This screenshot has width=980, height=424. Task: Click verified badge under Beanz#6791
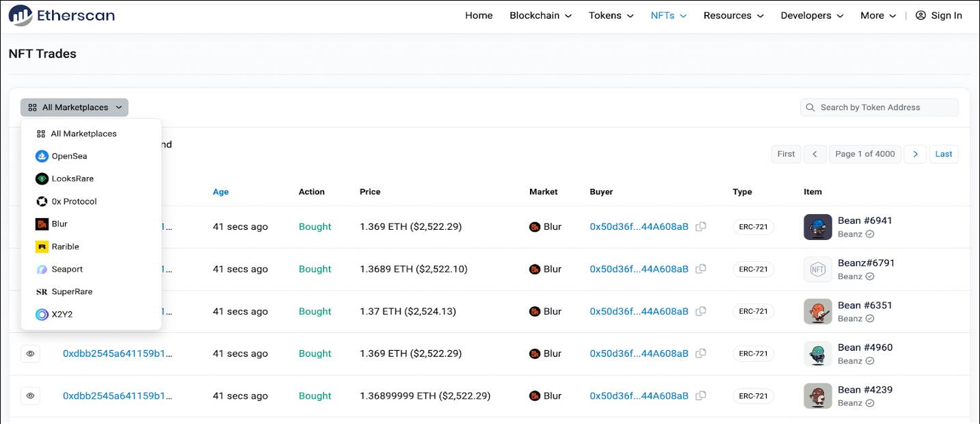tap(870, 276)
